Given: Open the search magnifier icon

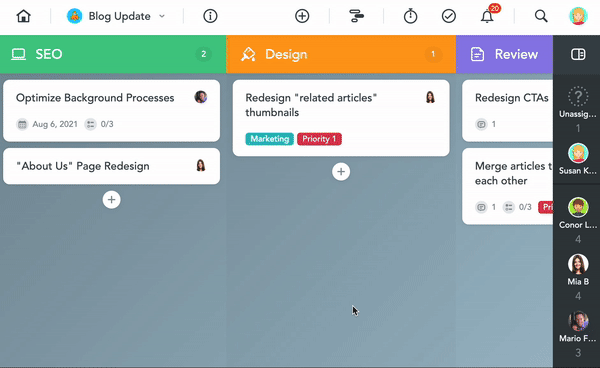Looking at the screenshot, I should [x=541, y=16].
